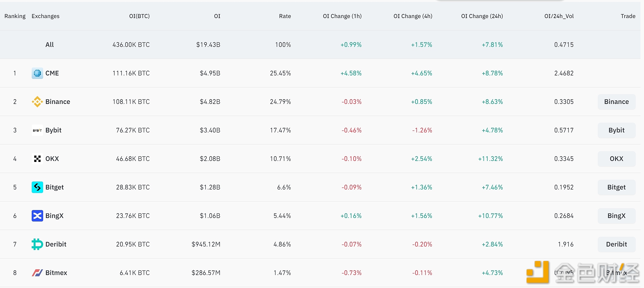
Task: Click the 6.6% rate cell
Action: pyautogui.click(x=284, y=187)
